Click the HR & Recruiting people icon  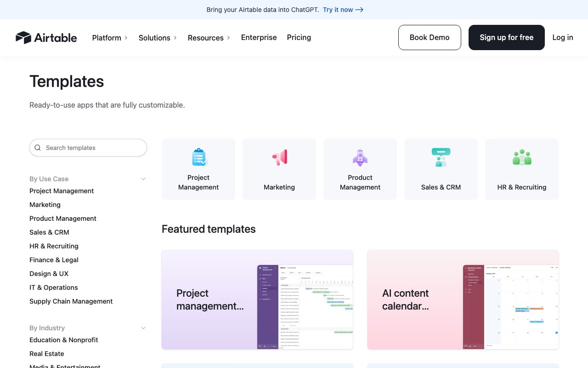coord(522,157)
